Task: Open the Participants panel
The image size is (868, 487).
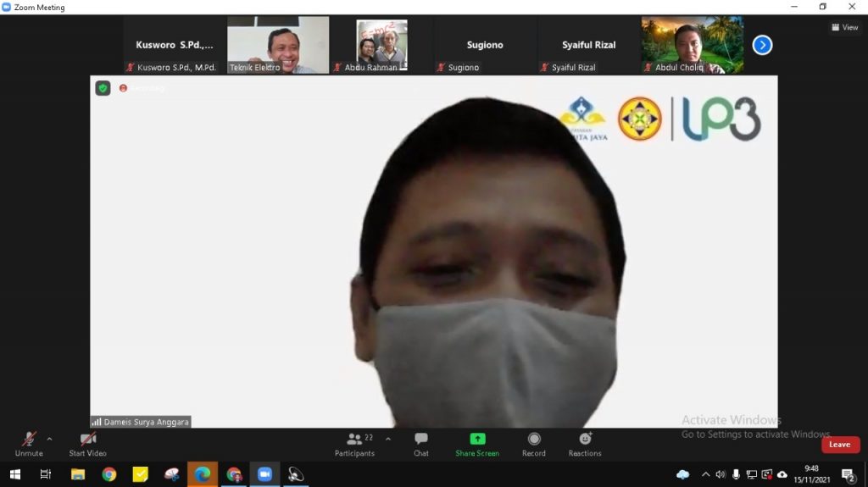Action: point(354,445)
